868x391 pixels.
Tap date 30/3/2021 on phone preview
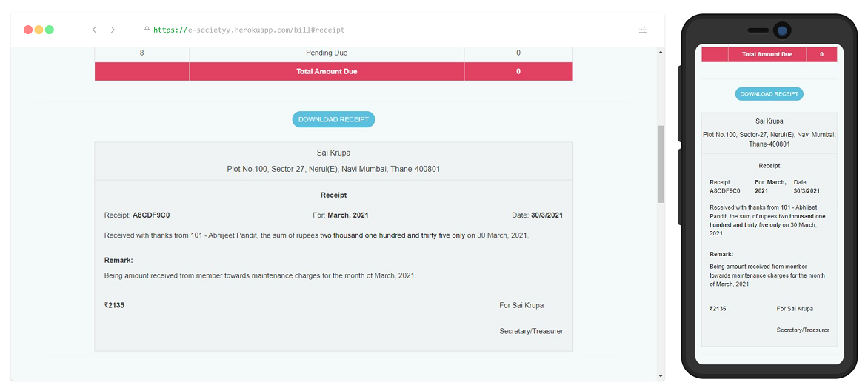807,190
